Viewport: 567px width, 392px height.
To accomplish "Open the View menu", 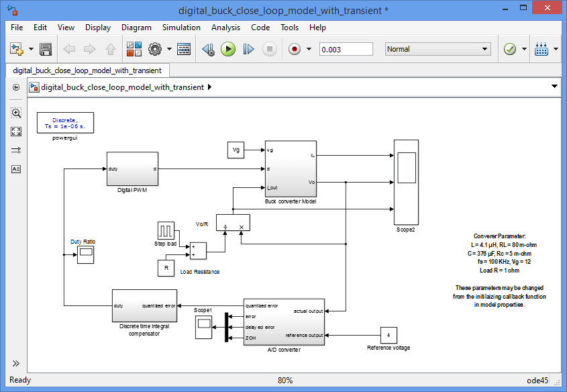I will click(x=66, y=28).
